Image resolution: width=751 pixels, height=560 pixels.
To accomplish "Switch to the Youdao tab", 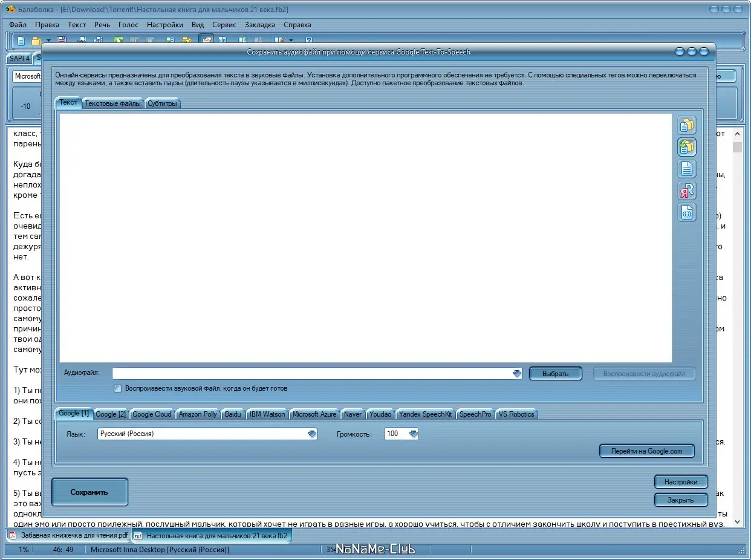I will 380,414.
